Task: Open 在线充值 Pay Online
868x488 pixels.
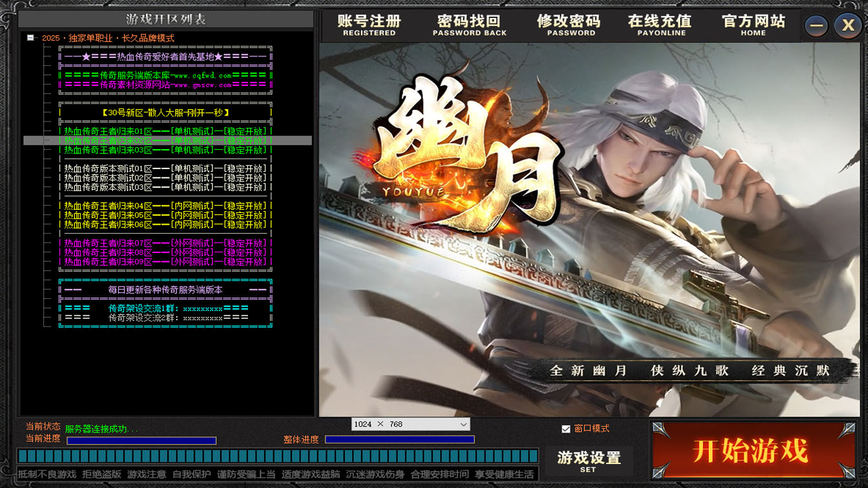Action: pyautogui.click(x=661, y=25)
